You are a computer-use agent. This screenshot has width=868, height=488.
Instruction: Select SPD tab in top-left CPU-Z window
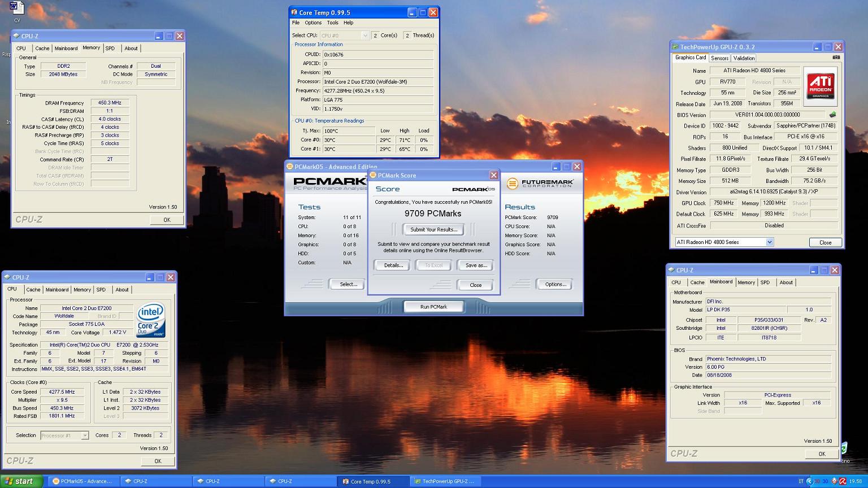pyautogui.click(x=110, y=49)
